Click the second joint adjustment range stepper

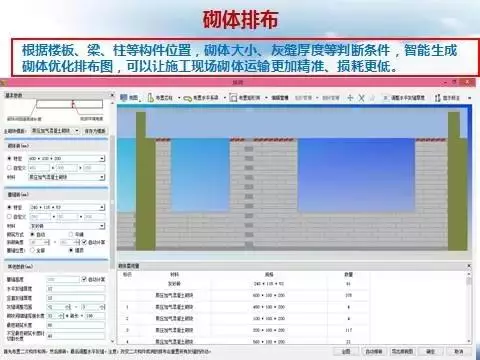(x=93, y=307)
